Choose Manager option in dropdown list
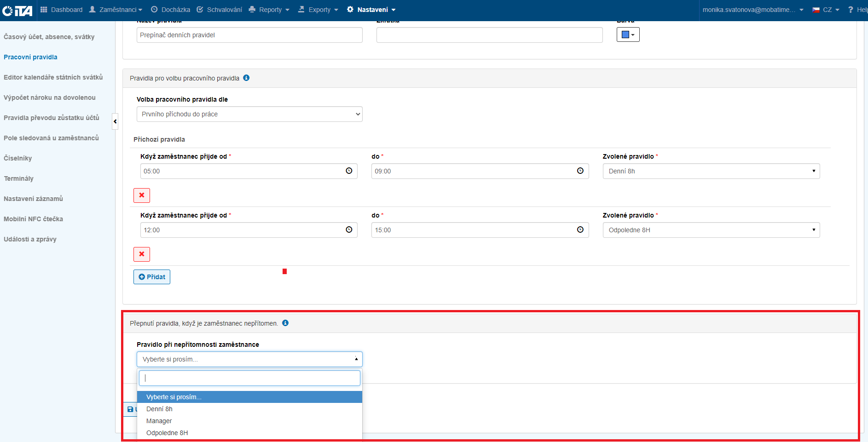Viewport: 868px width, 442px height. pos(159,421)
